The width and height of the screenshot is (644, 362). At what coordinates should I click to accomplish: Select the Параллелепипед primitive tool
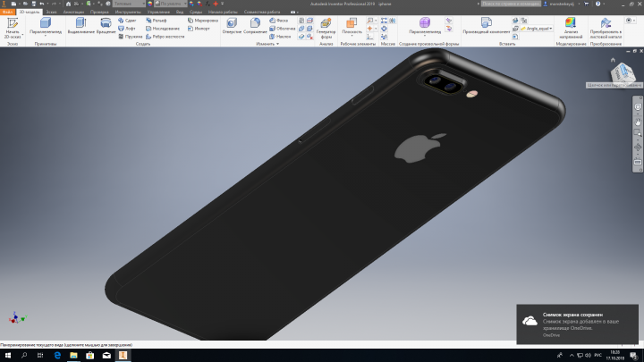[46, 25]
